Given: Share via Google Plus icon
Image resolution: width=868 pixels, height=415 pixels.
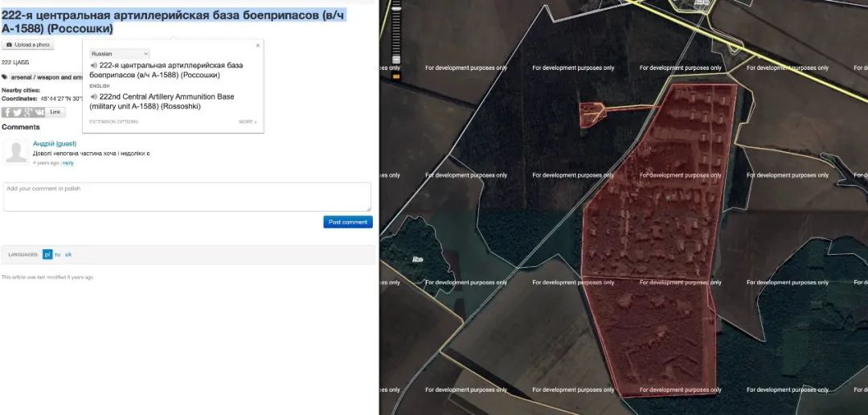Looking at the screenshot, I should pyautogui.click(x=28, y=113).
